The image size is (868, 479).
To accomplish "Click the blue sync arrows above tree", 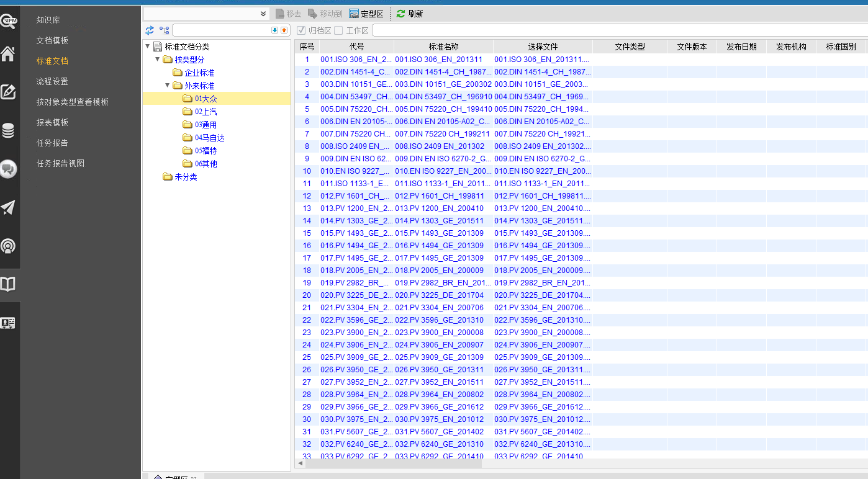I will point(150,30).
